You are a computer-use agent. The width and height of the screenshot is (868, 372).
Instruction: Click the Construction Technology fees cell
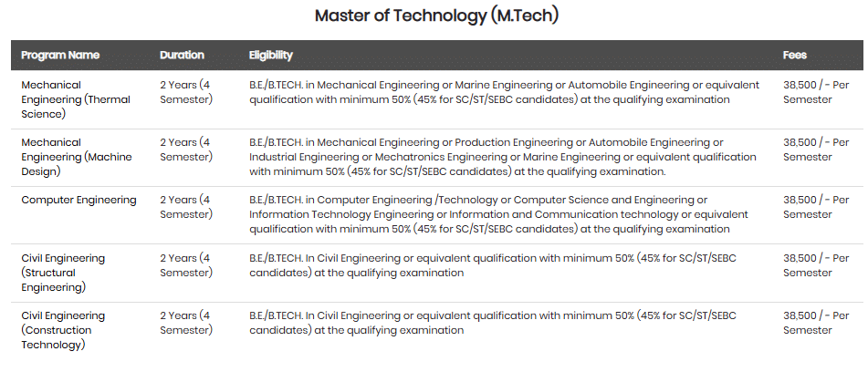pyautogui.click(x=815, y=323)
